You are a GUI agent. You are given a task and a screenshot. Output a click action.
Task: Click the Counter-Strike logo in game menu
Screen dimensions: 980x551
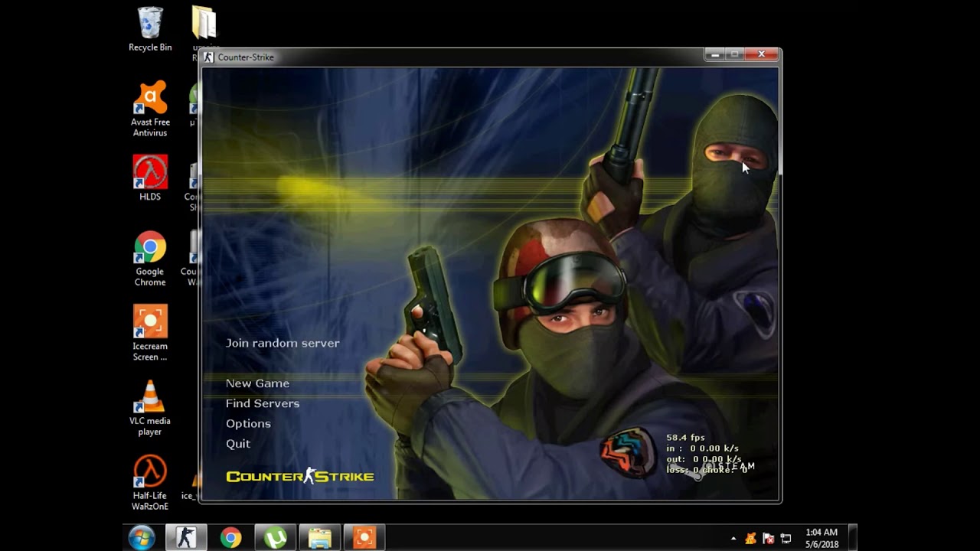pos(300,476)
